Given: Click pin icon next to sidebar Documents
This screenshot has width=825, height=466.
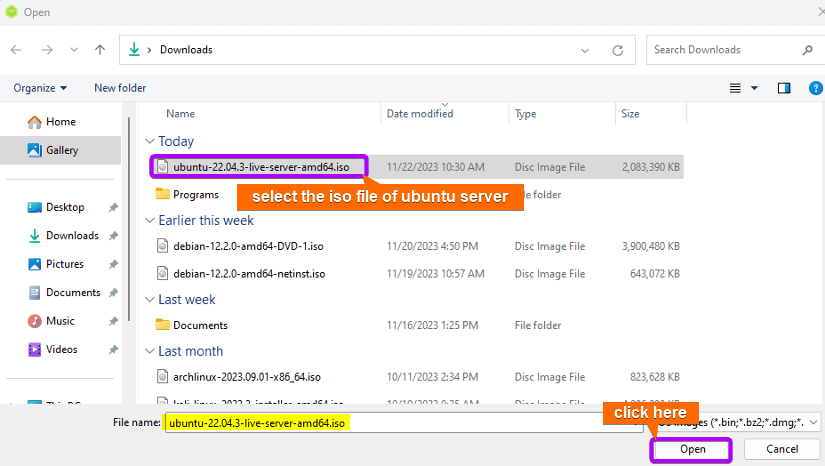Looking at the screenshot, I should point(113,293).
